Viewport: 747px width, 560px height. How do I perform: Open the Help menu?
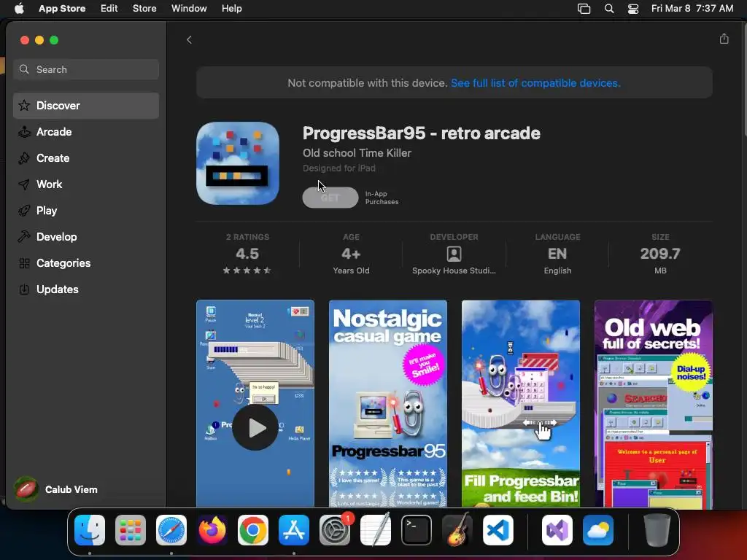click(231, 9)
